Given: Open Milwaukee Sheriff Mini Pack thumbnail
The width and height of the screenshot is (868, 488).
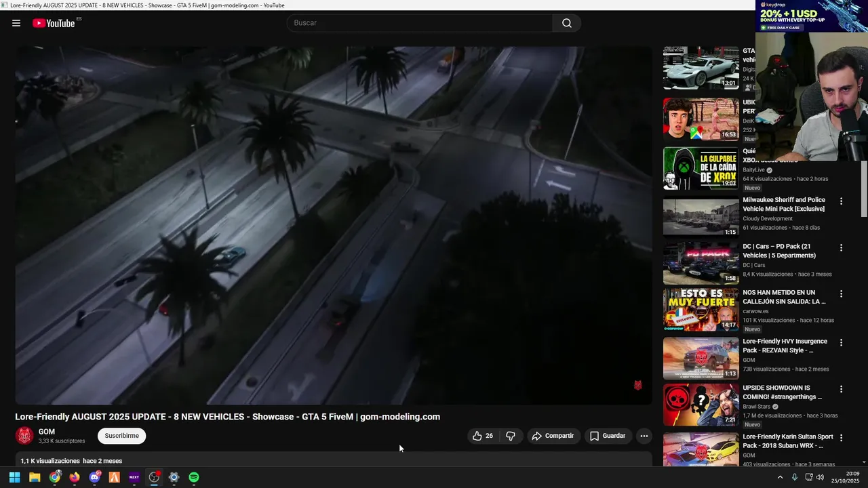Looking at the screenshot, I should click(701, 217).
